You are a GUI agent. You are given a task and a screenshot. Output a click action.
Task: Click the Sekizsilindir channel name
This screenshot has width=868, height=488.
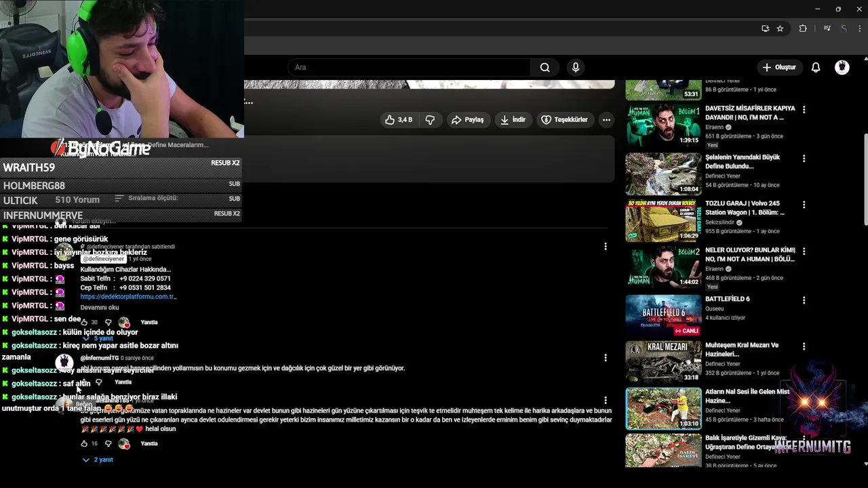click(720, 222)
